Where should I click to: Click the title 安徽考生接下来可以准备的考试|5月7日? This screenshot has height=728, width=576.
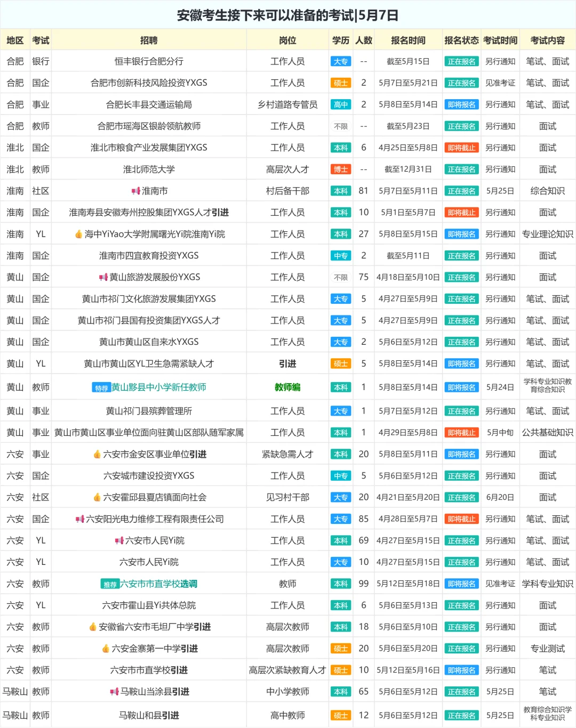pyautogui.click(x=288, y=15)
